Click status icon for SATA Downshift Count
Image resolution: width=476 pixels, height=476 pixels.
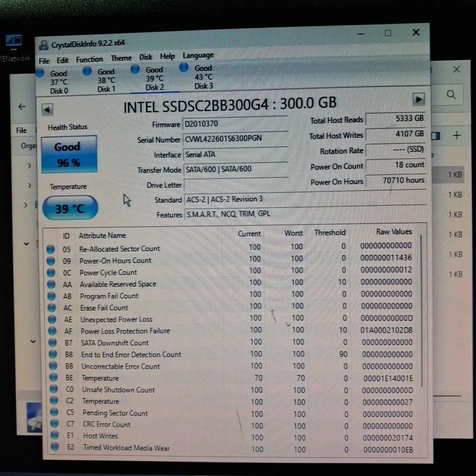(x=53, y=343)
